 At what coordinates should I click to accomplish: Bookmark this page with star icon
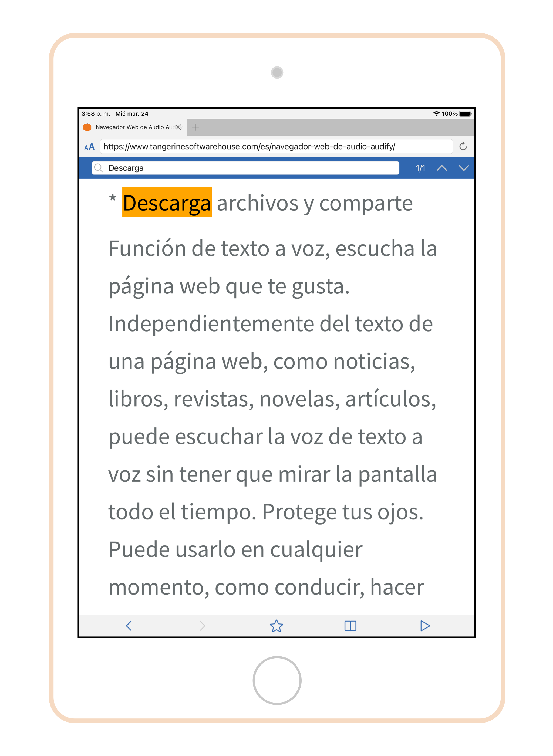276,626
